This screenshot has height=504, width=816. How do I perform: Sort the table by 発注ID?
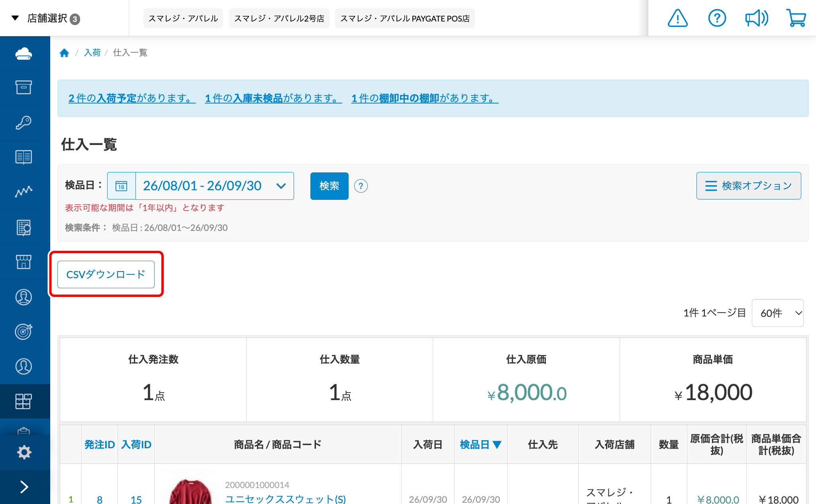tap(100, 444)
